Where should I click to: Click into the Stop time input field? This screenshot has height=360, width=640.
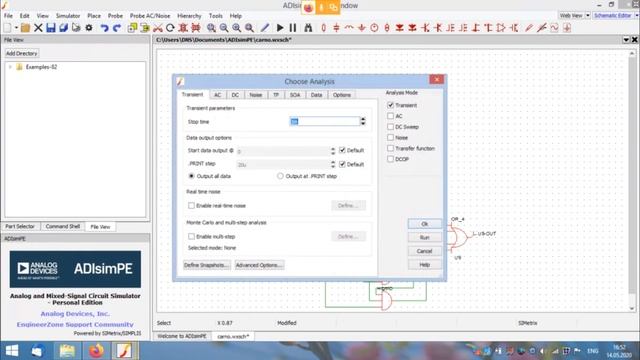click(324, 121)
